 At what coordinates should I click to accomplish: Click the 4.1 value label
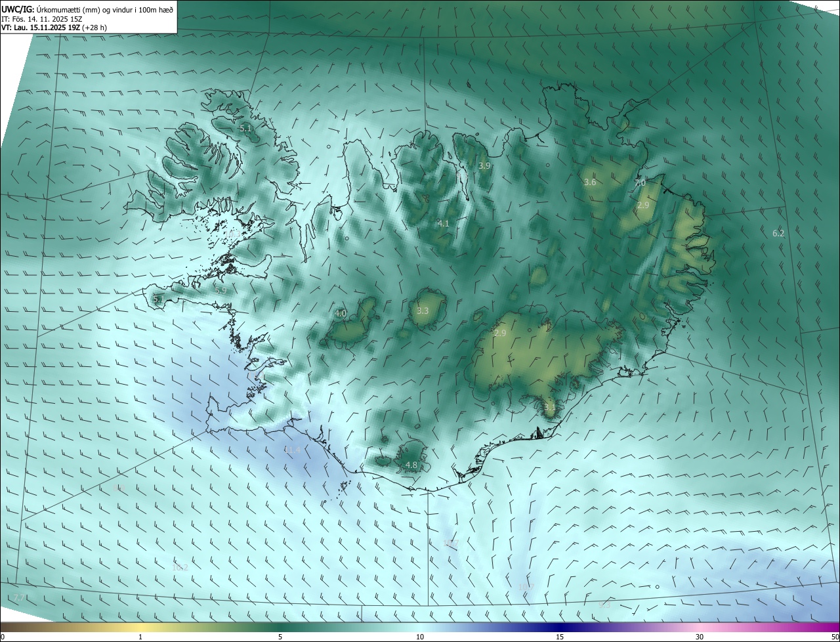click(443, 223)
